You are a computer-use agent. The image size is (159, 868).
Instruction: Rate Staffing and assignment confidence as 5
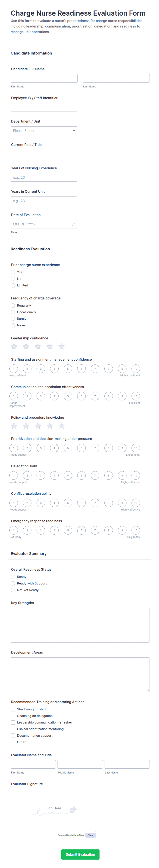point(68,369)
